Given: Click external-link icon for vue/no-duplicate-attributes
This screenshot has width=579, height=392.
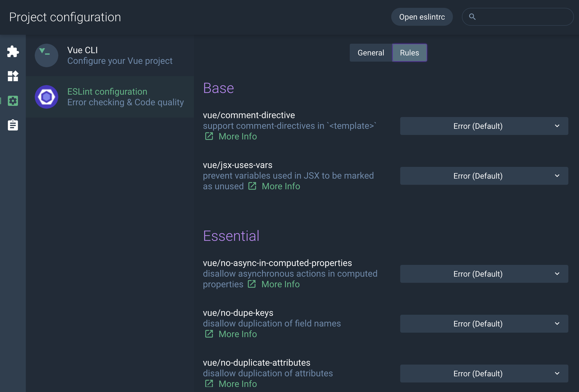Looking at the screenshot, I should [x=209, y=384].
